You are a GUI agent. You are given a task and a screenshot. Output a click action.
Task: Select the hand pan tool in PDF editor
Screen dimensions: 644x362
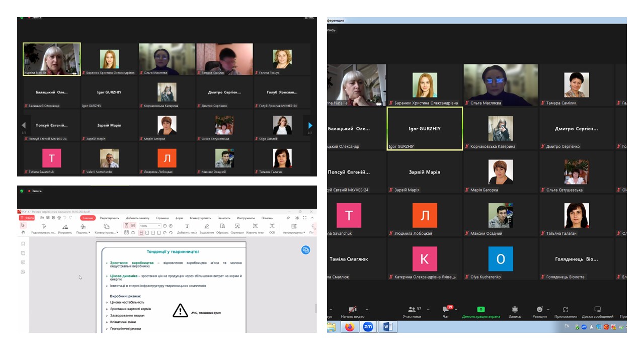(23, 232)
